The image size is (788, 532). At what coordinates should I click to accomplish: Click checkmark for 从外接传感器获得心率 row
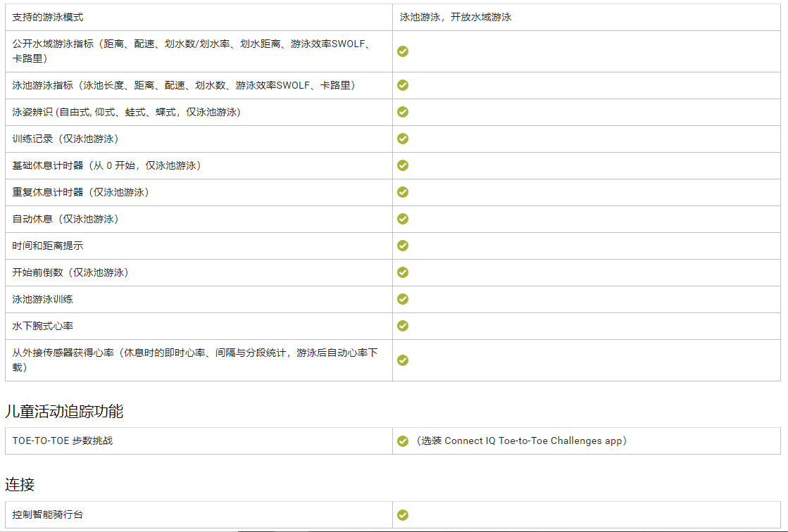click(403, 360)
